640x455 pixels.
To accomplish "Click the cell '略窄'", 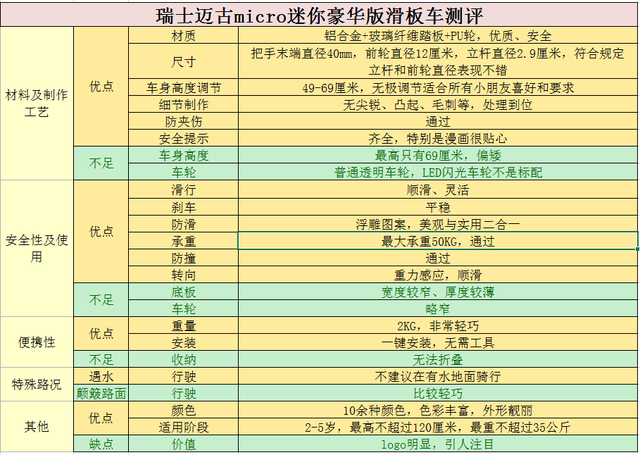I will click(x=438, y=309).
